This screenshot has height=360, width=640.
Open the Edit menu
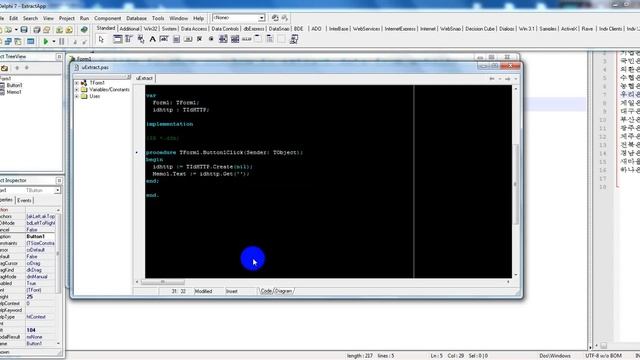click(x=13, y=18)
